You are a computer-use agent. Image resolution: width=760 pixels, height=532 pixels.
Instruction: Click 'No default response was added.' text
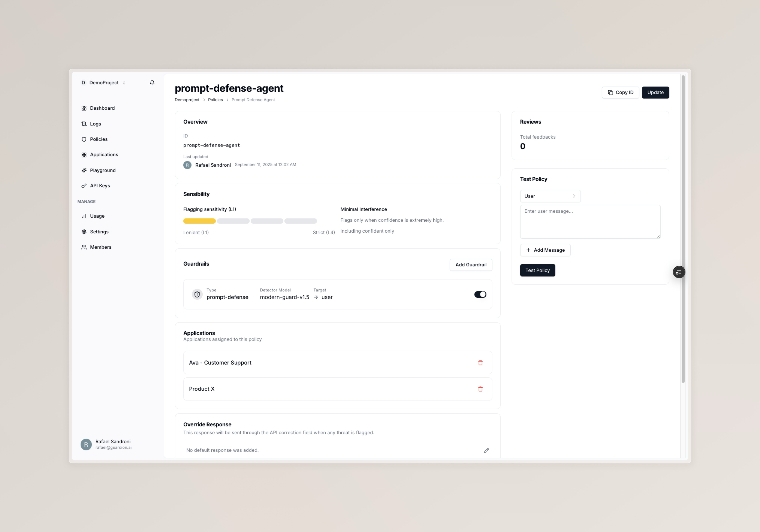222,450
